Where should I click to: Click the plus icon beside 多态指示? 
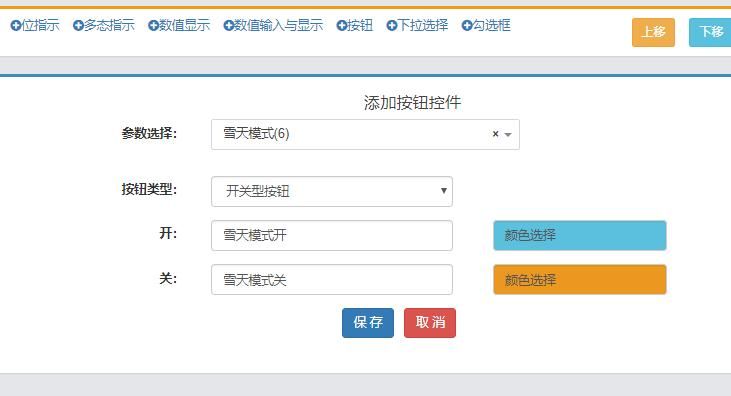78,25
